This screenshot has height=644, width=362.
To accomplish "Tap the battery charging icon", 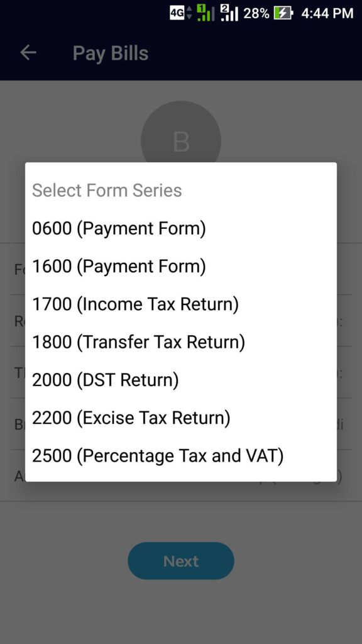I will (283, 13).
